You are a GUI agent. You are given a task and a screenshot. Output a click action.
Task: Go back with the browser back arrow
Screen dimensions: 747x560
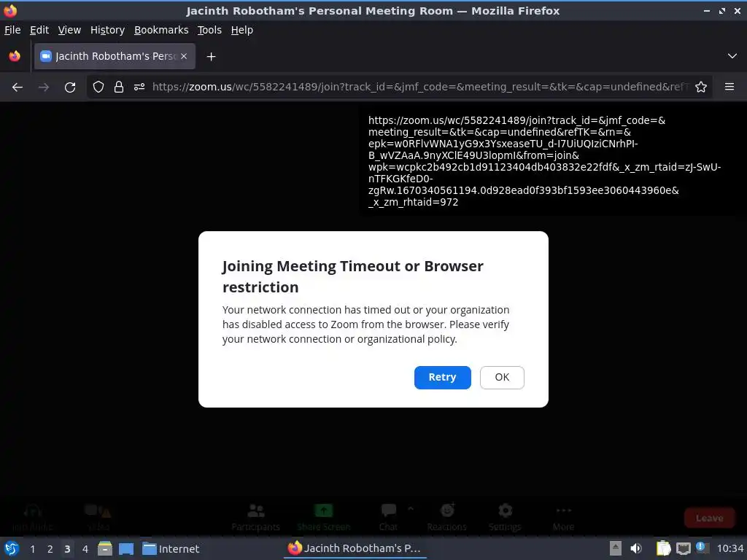[18, 87]
